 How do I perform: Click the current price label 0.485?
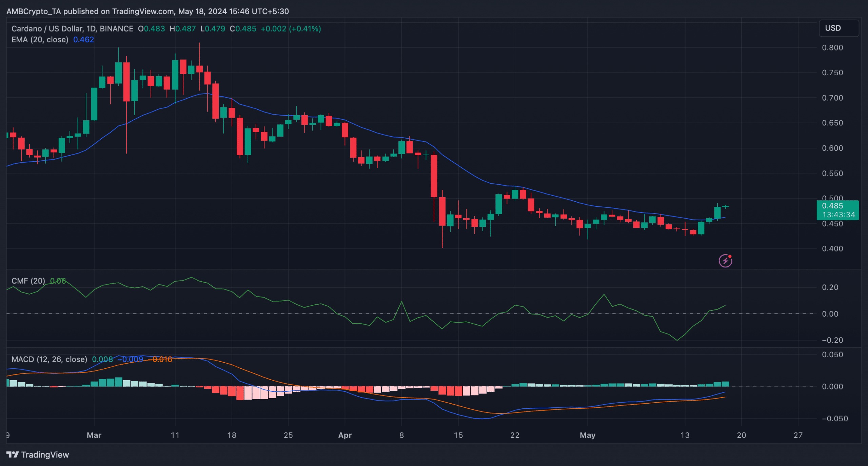[x=832, y=206]
